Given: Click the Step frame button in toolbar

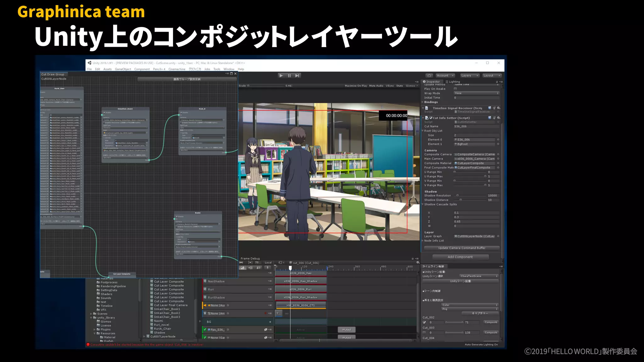Looking at the screenshot, I should coord(297,75).
